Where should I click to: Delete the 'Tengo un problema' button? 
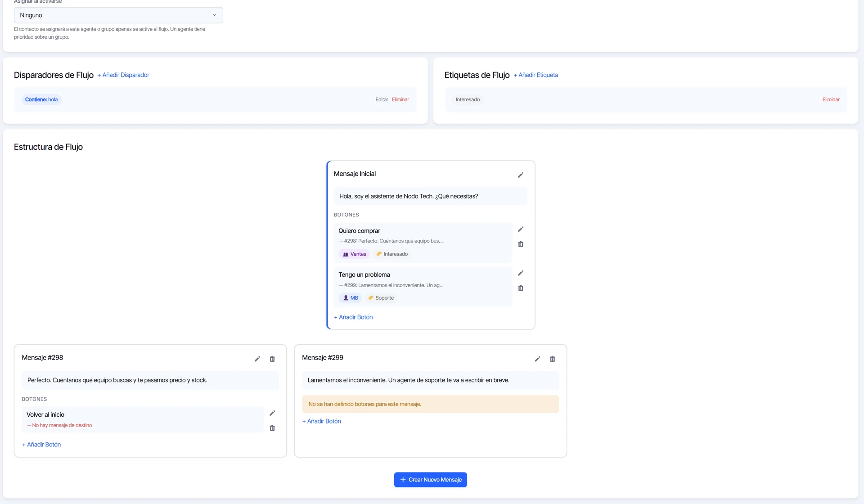[521, 288]
